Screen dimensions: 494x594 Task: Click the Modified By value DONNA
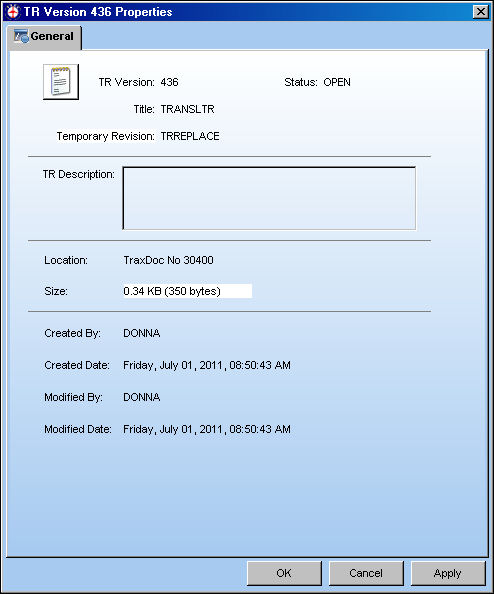(x=142, y=397)
